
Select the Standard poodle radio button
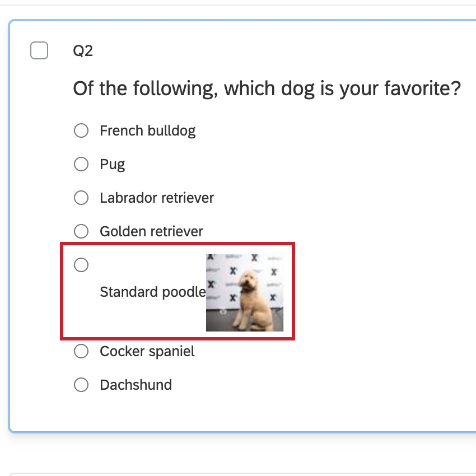[81, 265]
